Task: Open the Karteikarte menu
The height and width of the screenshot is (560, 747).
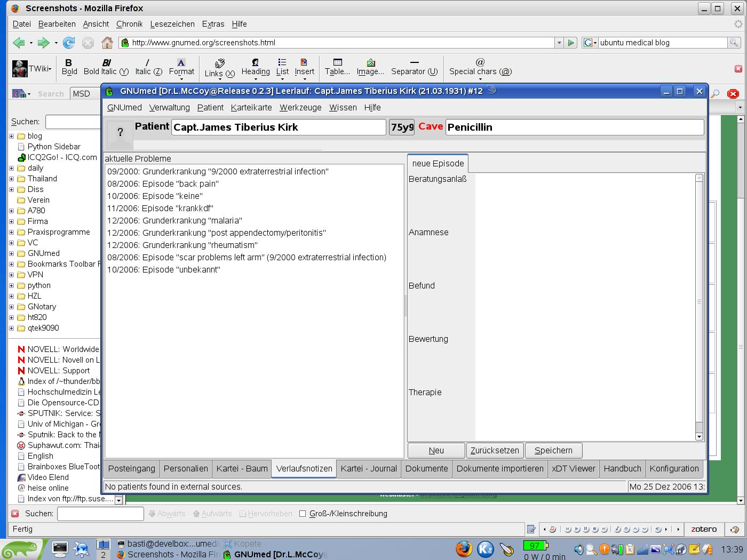Action: [251, 107]
